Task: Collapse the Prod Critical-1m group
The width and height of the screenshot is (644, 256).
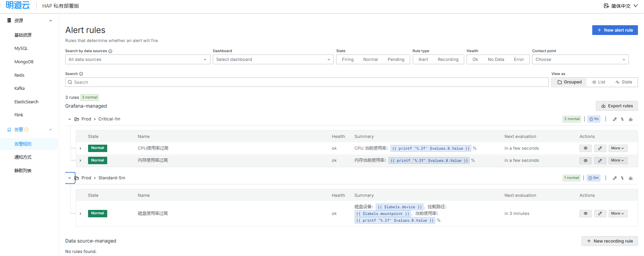Action: 70,119
